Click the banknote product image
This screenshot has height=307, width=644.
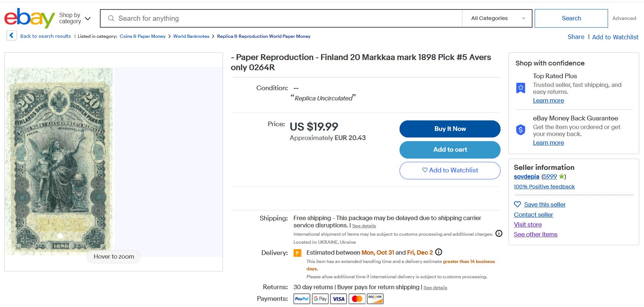pyautogui.click(x=60, y=160)
